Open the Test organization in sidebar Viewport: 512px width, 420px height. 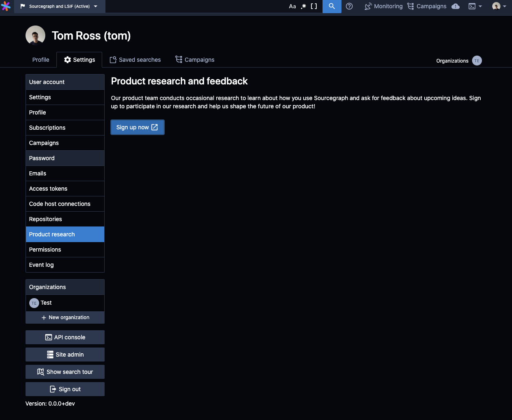[65, 303]
